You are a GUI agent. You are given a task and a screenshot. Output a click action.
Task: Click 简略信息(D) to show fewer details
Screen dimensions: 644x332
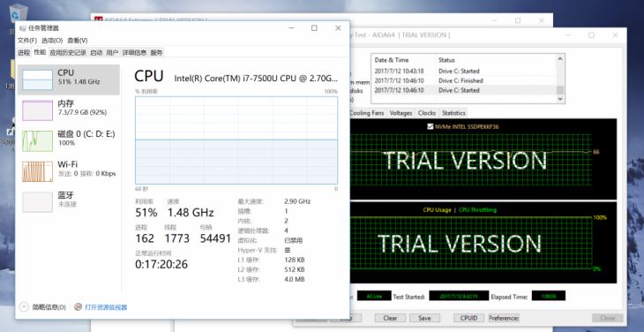(x=49, y=307)
